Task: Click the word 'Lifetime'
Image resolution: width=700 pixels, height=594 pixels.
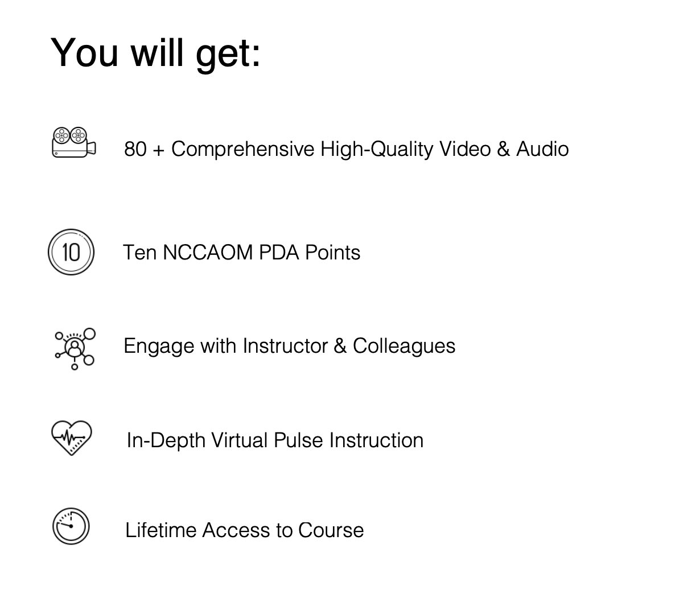Action: (160, 530)
